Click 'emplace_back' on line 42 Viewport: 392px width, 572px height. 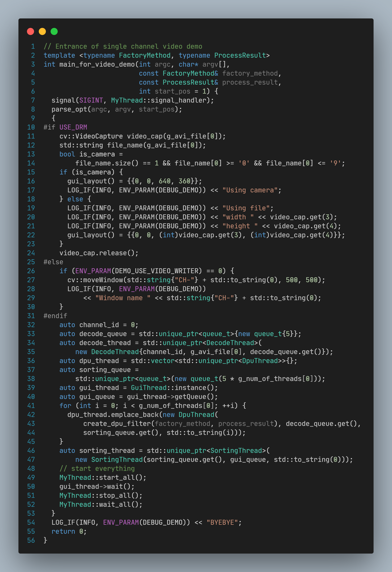135,415
